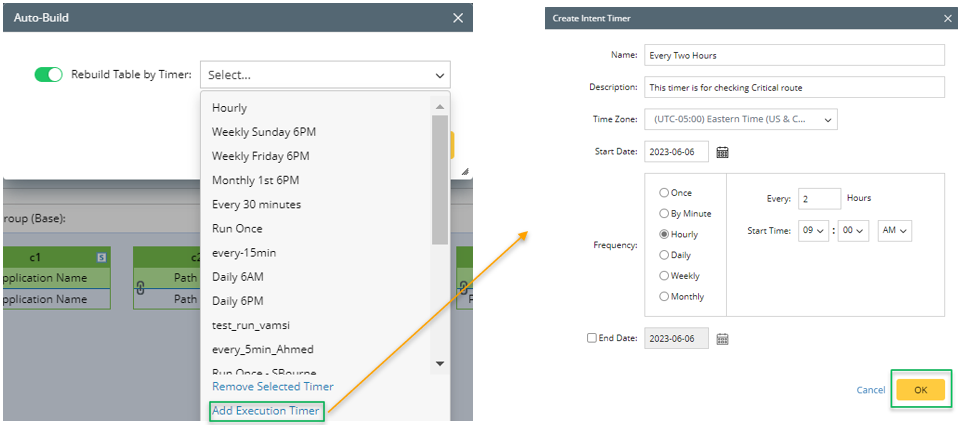This screenshot has width=959, height=425.
Task: Open the End Date calendar picker icon
Action: coord(722,338)
